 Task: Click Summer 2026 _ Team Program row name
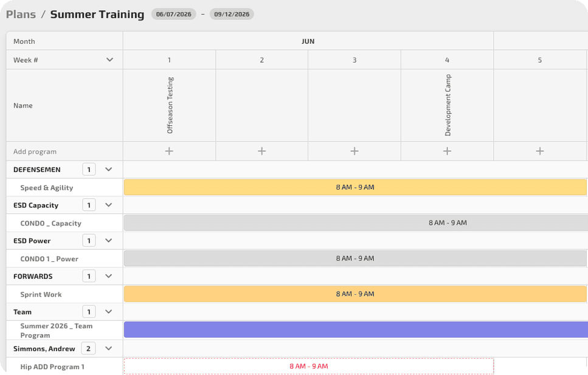(57, 331)
